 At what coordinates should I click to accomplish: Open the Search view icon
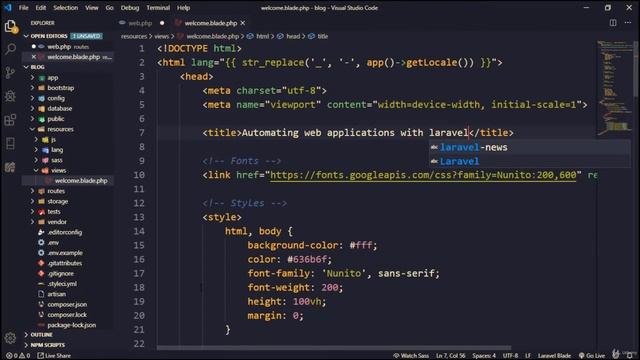pyautogui.click(x=10, y=49)
